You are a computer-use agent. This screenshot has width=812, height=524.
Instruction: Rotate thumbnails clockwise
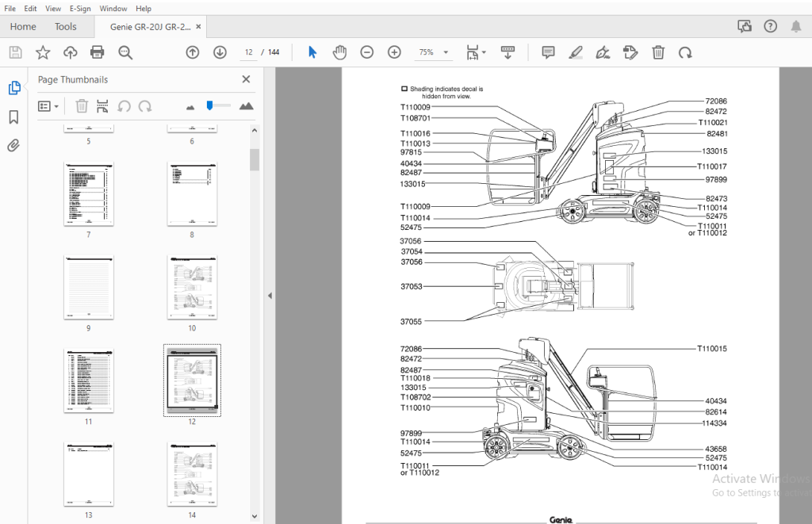pyautogui.click(x=145, y=106)
